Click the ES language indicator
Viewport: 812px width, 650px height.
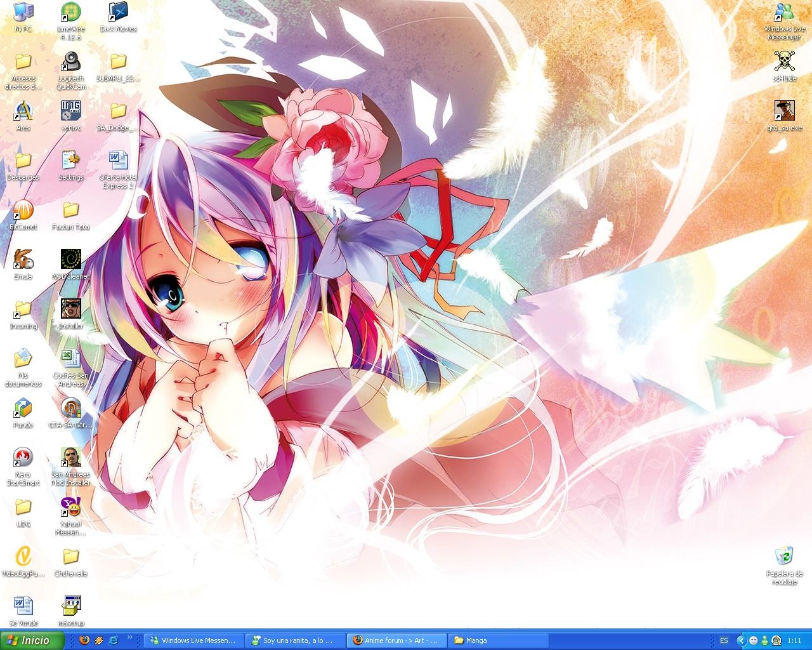tap(724, 640)
